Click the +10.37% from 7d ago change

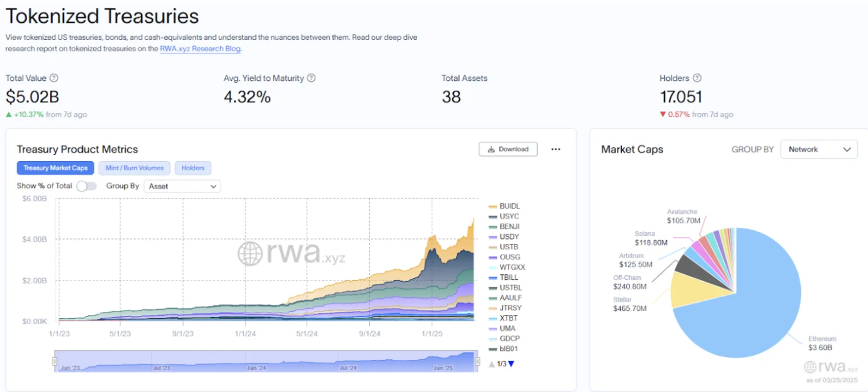pos(46,114)
